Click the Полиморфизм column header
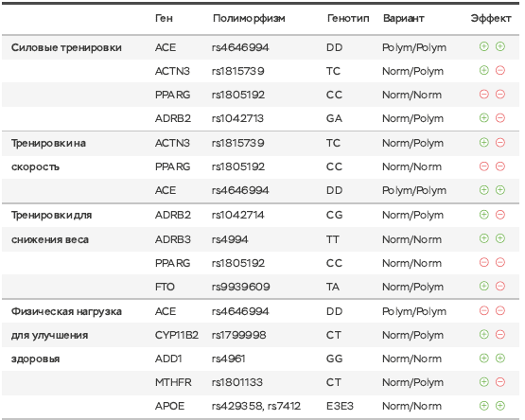Image resolution: width=525 pixels, height=420 pixels. [249, 18]
